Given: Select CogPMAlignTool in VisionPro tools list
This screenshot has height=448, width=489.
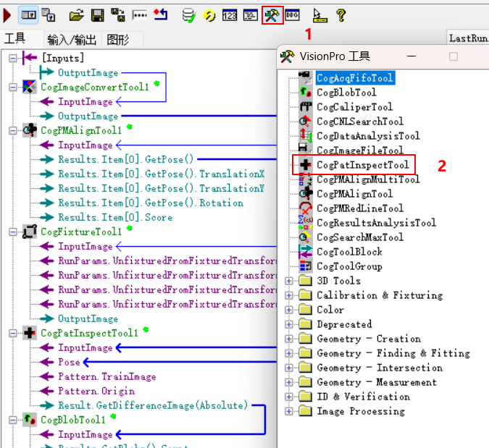Looking at the screenshot, I should tap(354, 194).
